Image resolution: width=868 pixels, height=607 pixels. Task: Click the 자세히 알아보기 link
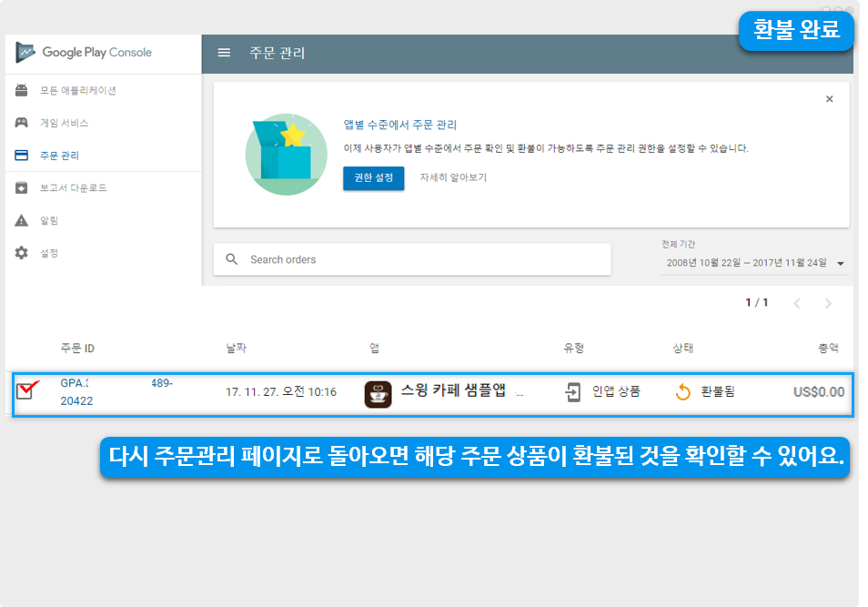[452, 177]
